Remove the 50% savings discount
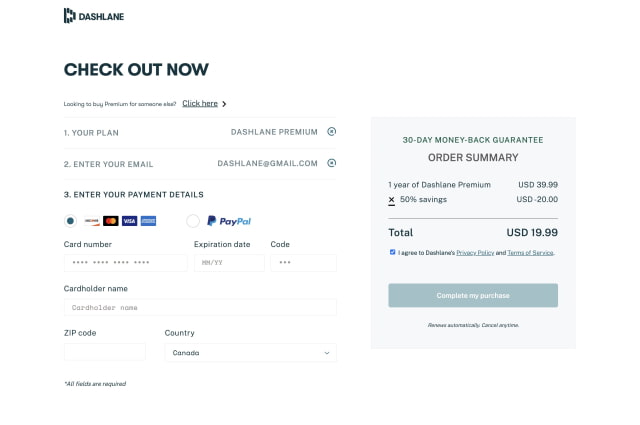The width and height of the screenshot is (640, 425). pos(391,200)
